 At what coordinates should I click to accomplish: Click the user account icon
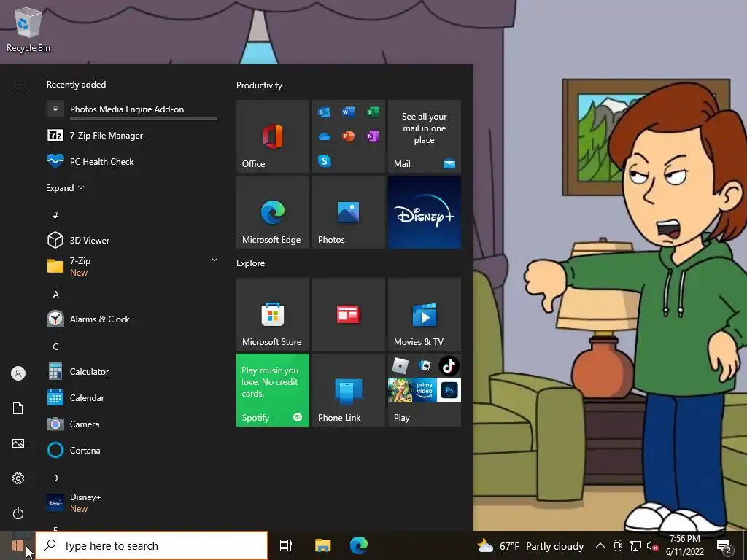pos(18,373)
